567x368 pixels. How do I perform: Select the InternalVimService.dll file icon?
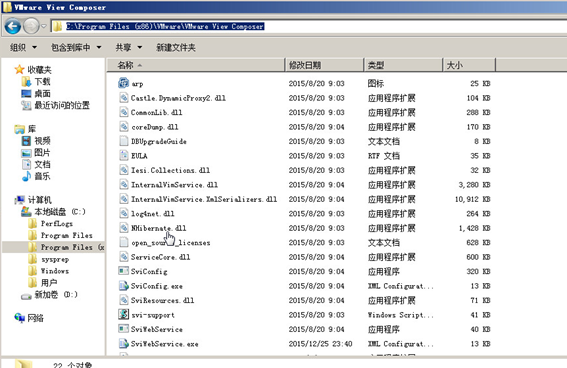[124, 184]
